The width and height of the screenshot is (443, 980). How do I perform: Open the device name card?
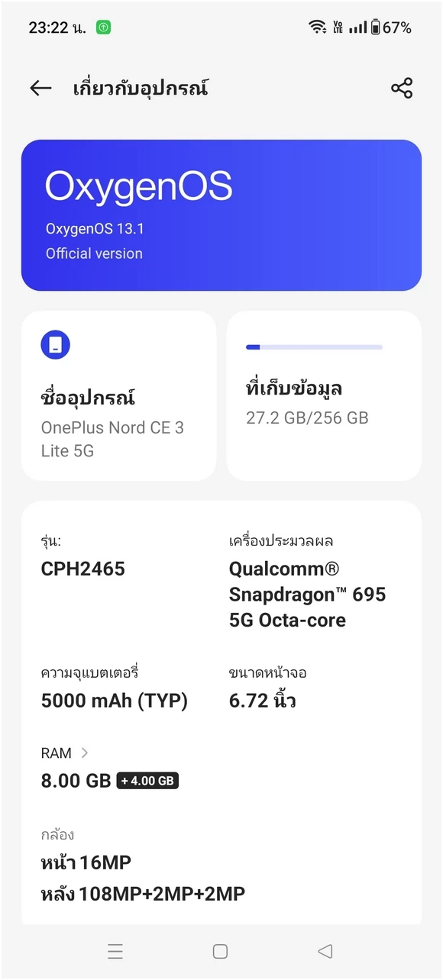tap(118, 395)
